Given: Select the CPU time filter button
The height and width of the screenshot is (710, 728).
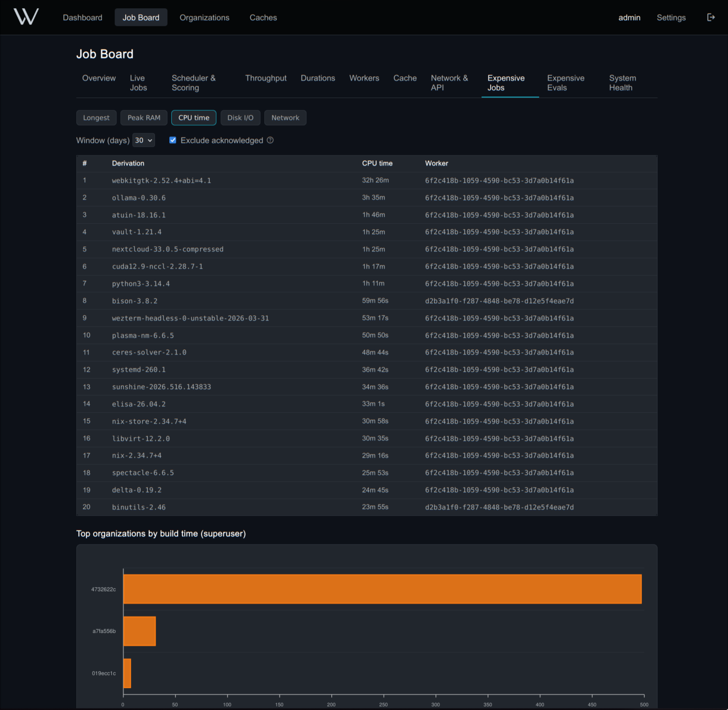Looking at the screenshot, I should point(194,118).
